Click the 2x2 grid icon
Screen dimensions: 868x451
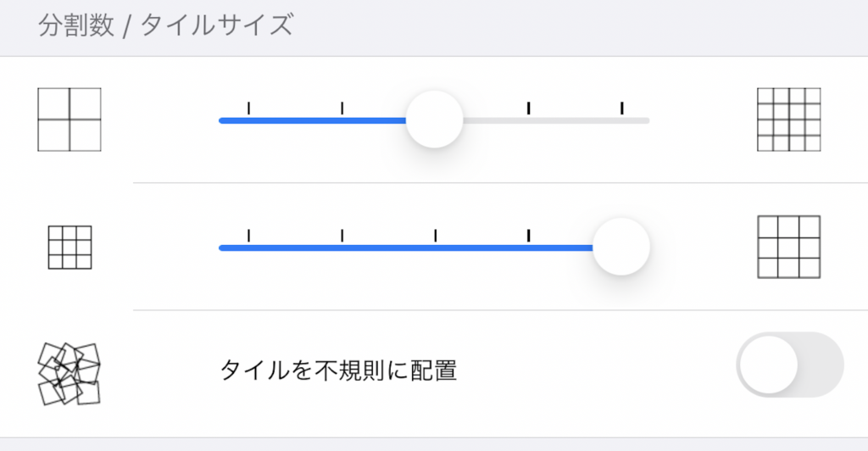pyautogui.click(x=70, y=120)
